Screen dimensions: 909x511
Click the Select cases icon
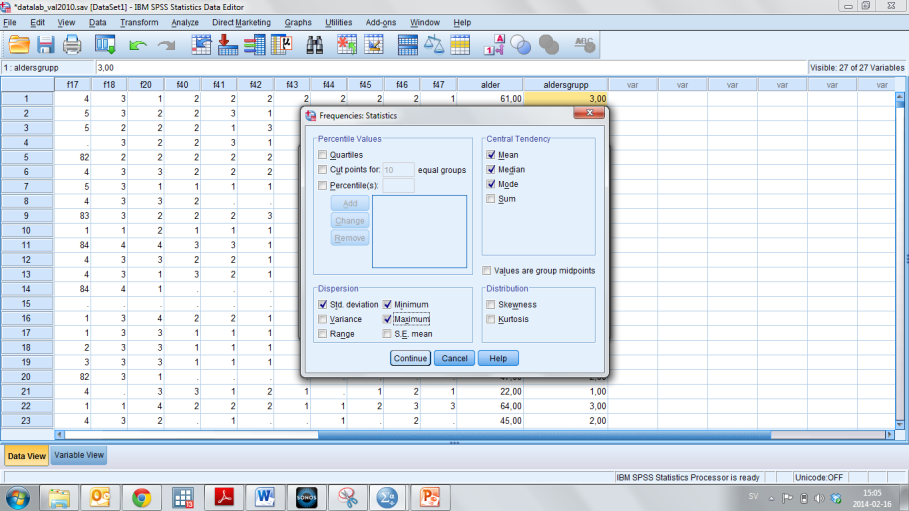click(x=460, y=45)
